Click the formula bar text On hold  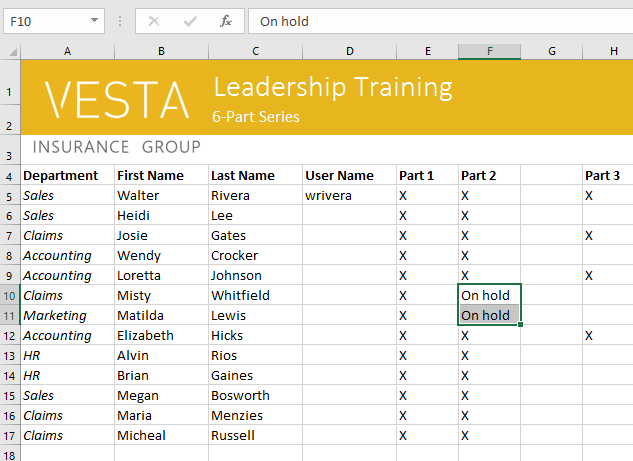[x=285, y=21]
